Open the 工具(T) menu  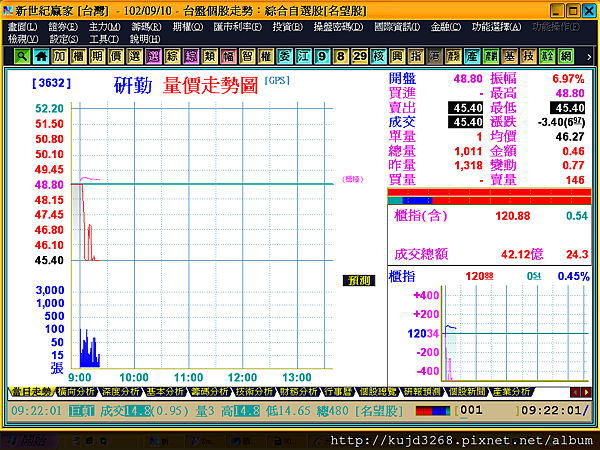(104, 39)
